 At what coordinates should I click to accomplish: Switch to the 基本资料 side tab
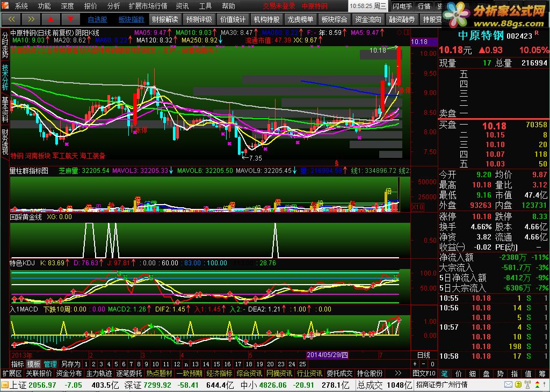coord(5,110)
